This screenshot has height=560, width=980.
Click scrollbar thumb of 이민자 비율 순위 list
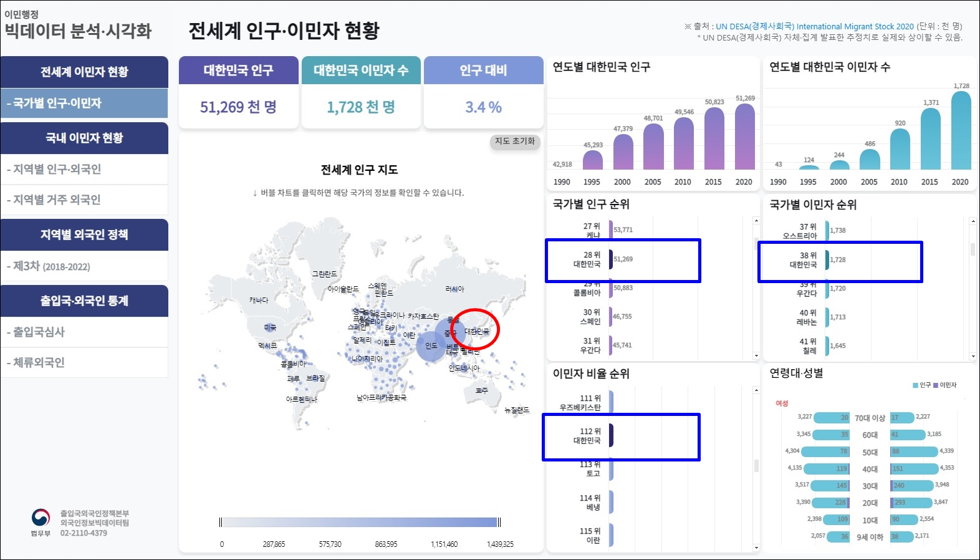pyautogui.click(x=756, y=465)
